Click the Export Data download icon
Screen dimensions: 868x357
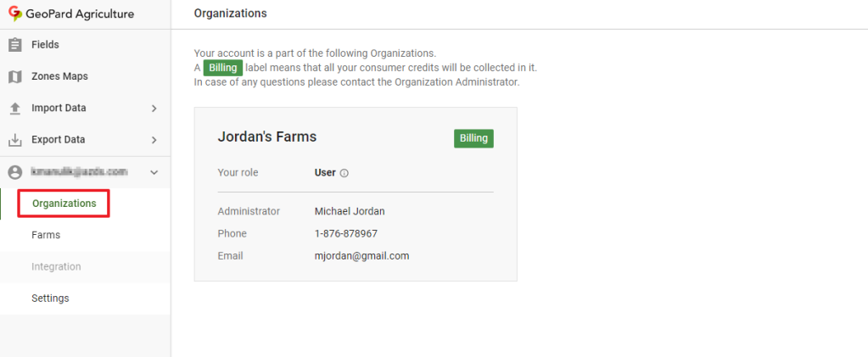[14, 140]
